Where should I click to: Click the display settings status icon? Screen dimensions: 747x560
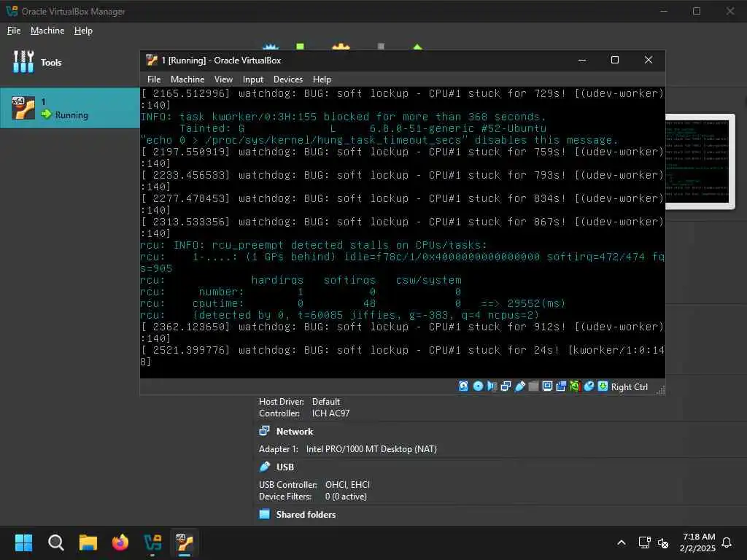tap(547, 386)
